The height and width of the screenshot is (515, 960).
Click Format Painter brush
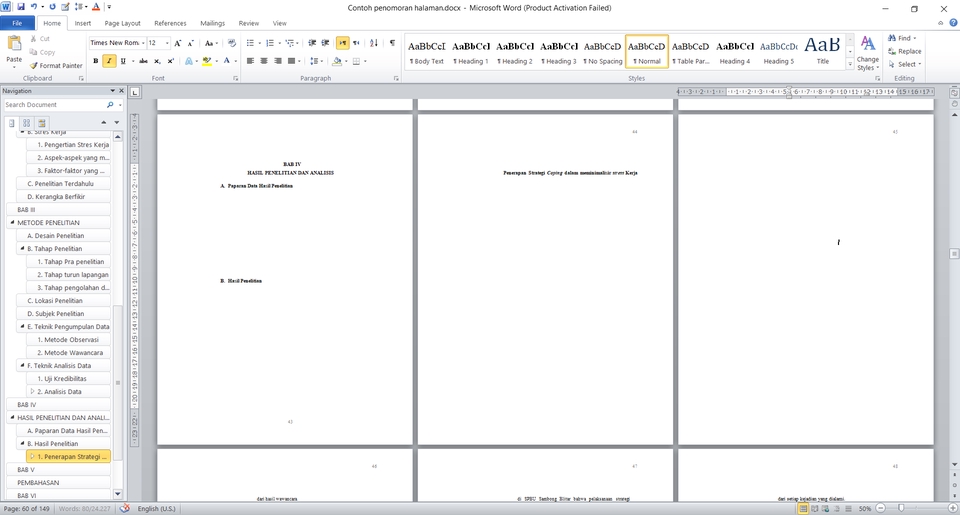coord(56,66)
